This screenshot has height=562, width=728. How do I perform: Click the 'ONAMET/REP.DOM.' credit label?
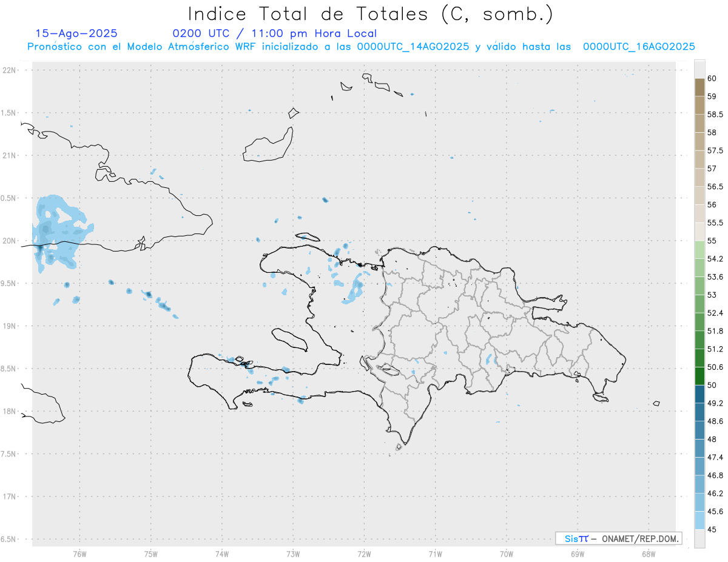(642, 538)
